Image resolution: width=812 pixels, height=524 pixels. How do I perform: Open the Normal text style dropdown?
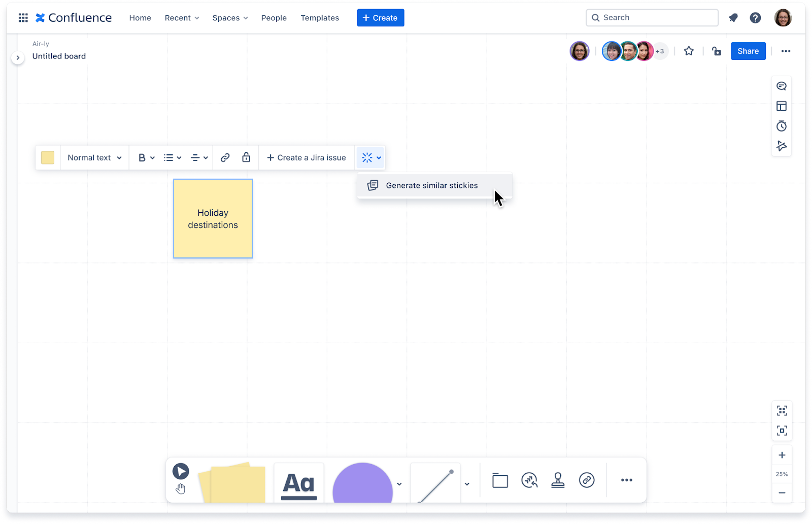click(94, 157)
